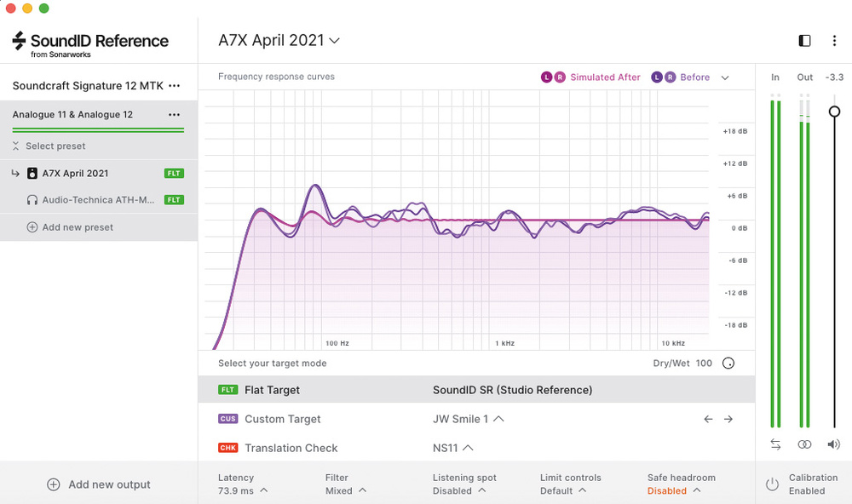Select the Audio-Technica ATH-M headphone preset

pyautogui.click(x=98, y=200)
